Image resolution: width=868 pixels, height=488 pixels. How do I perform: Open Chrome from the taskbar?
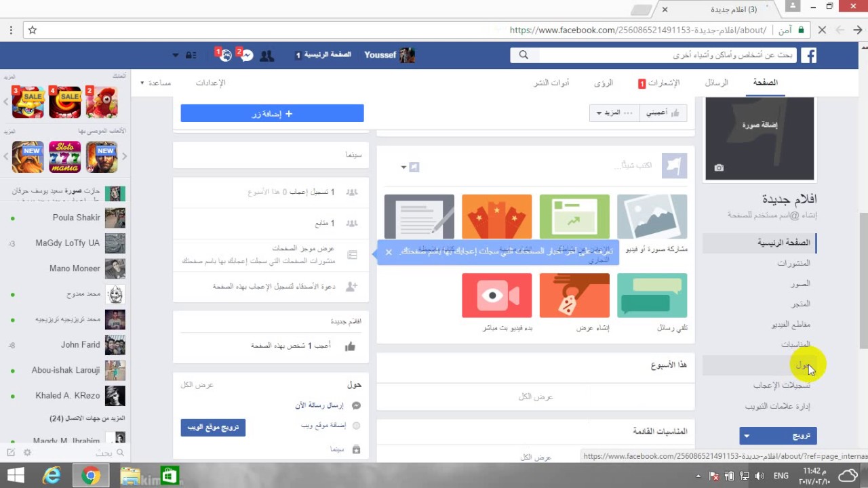tap(90, 476)
